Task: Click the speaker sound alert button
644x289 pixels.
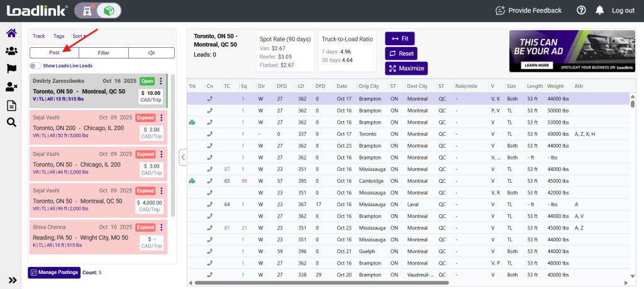Action: point(151,53)
